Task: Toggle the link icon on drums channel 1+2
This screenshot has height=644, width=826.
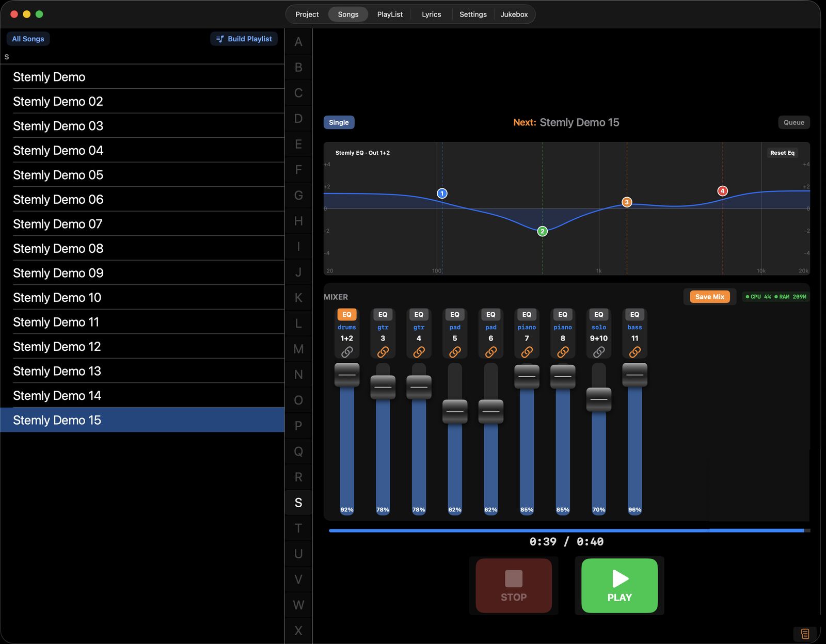Action: [x=347, y=352]
